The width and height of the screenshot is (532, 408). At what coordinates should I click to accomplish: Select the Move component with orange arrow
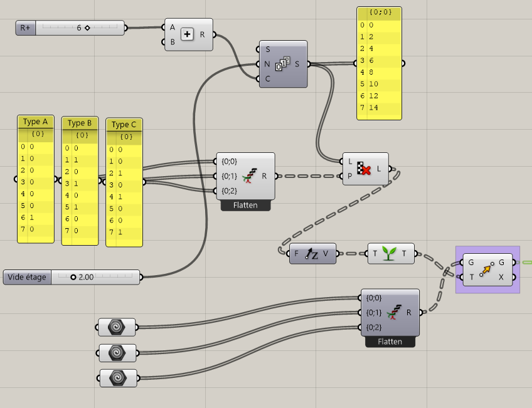(x=487, y=269)
